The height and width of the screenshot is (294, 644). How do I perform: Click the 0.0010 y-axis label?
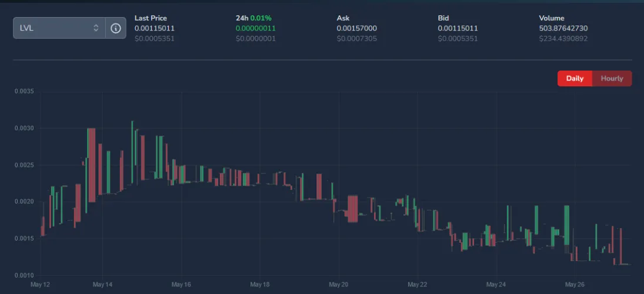[24, 275]
